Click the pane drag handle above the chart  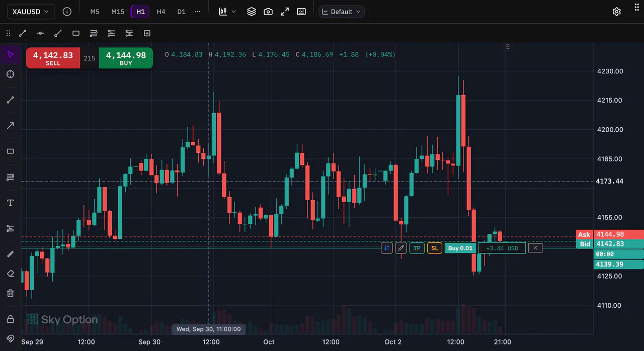(x=508, y=46)
